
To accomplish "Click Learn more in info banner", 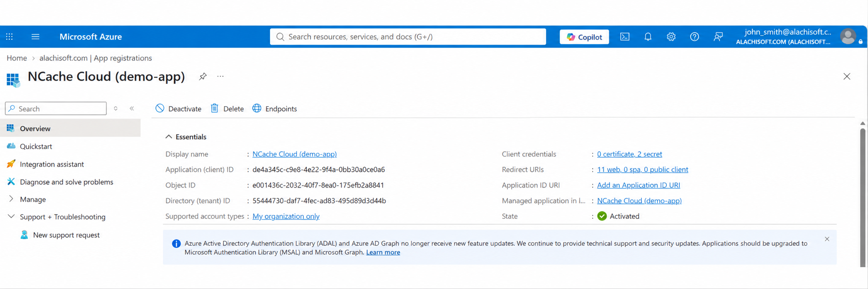I will pyautogui.click(x=383, y=252).
